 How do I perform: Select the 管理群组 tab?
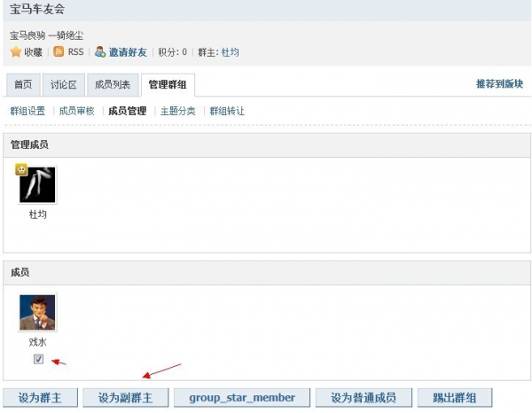[168, 85]
